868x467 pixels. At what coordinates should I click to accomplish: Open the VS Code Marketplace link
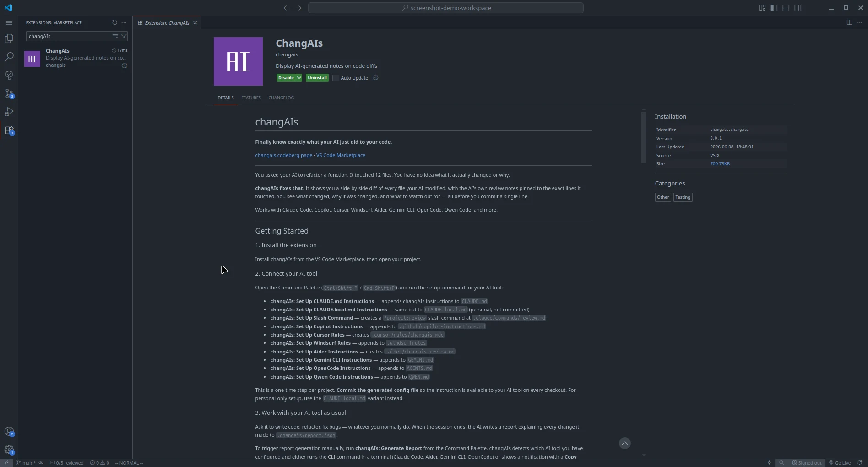click(341, 155)
